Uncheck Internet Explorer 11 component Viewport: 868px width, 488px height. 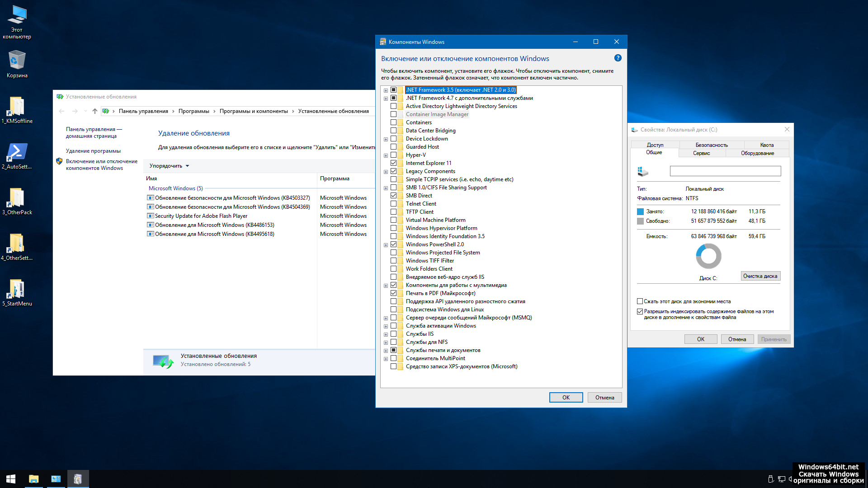point(393,163)
